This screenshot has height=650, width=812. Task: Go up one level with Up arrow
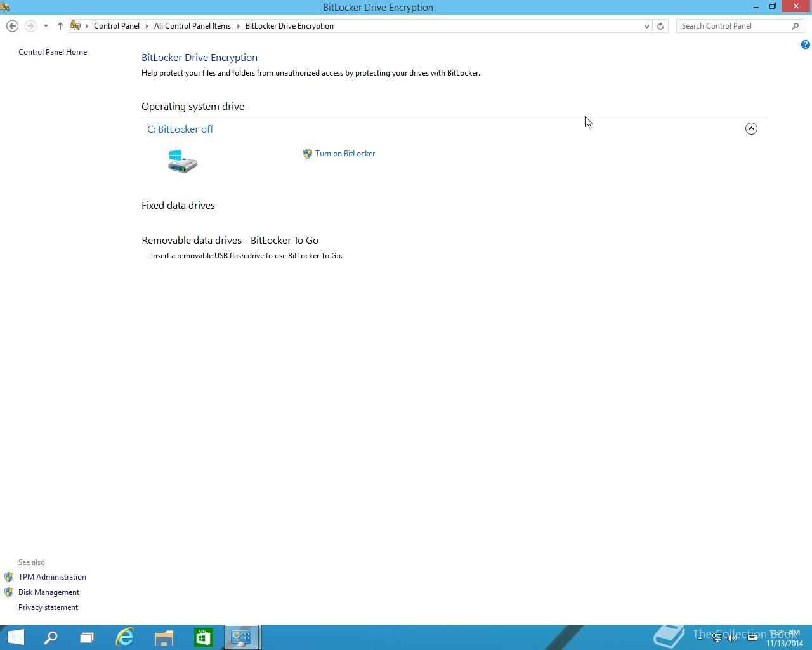click(x=60, y=26)
